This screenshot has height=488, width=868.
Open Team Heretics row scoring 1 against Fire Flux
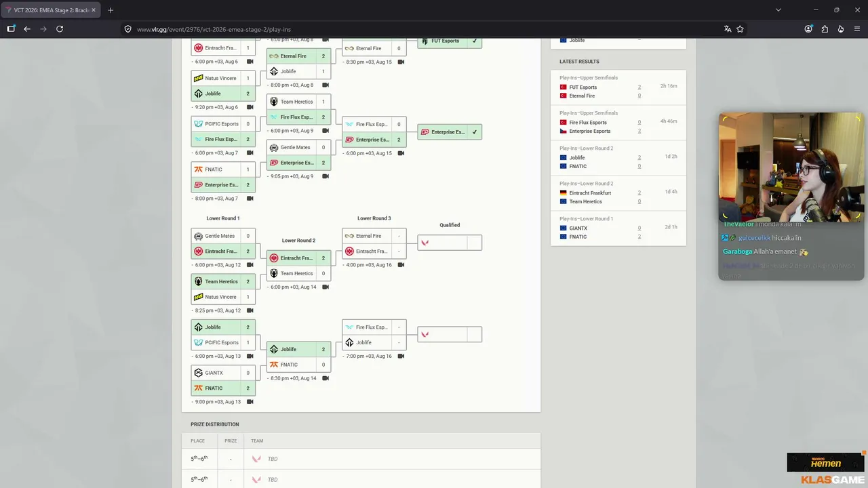(298, 102)
